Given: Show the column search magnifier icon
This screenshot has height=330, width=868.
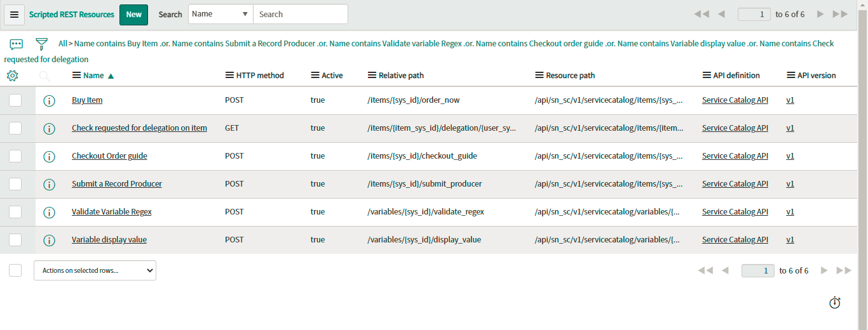Looking at the screenshot, I should [x=44, y=76].
